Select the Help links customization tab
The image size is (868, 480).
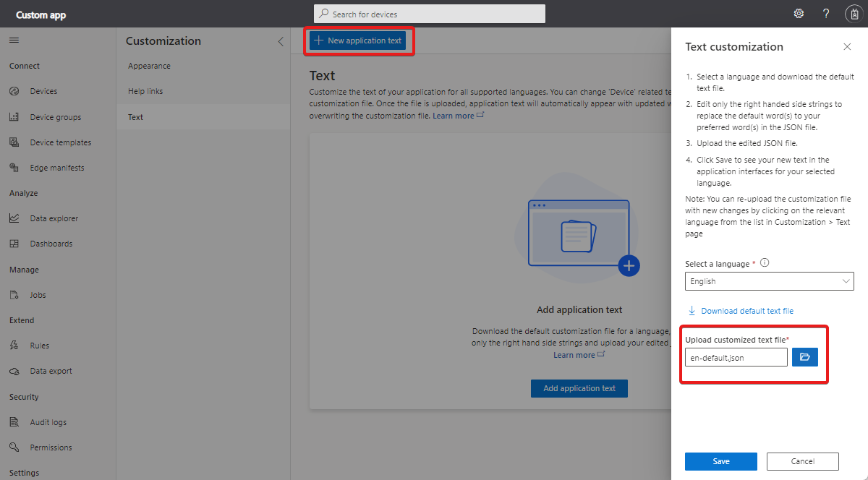[x=145, y=91]
